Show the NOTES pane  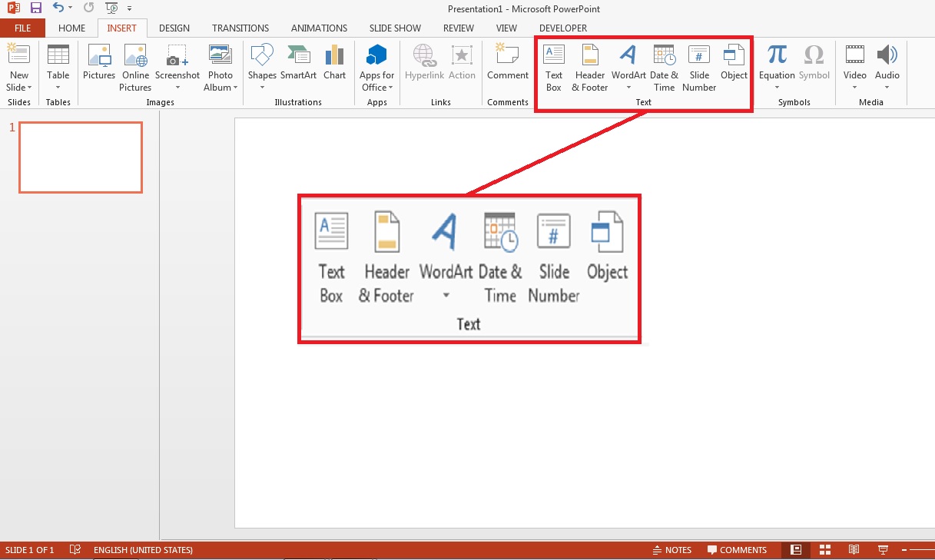[x=672, y=549]
